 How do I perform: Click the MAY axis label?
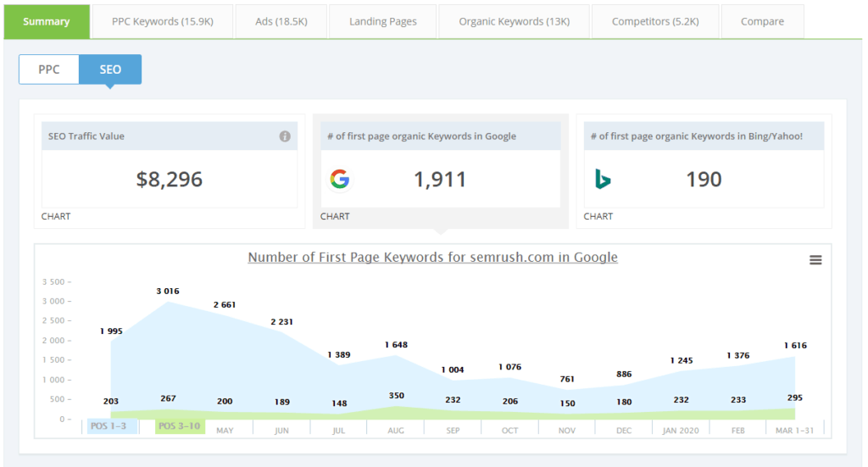[225, 431]
